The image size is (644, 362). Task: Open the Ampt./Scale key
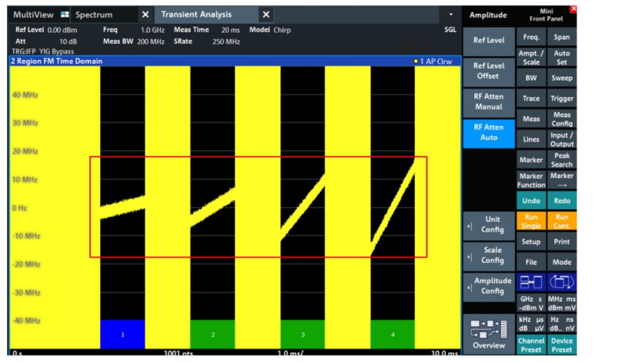pyautogui.click(x=531, y=58)
